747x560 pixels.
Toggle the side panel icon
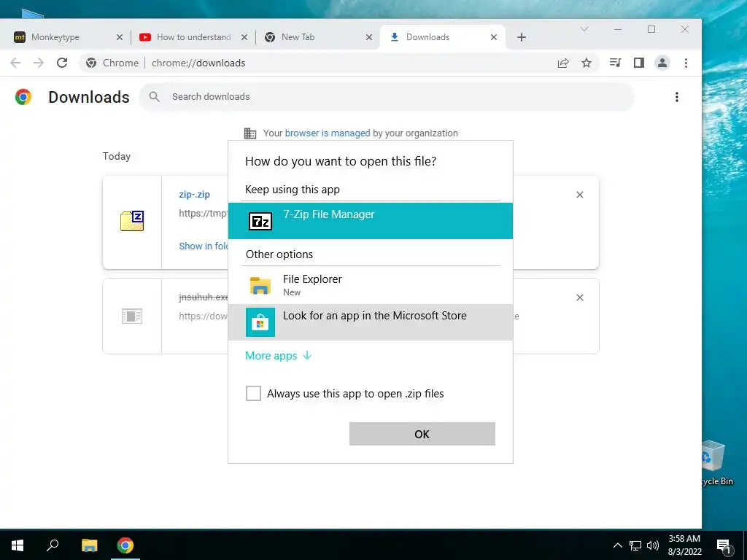(x=639, y=63)
